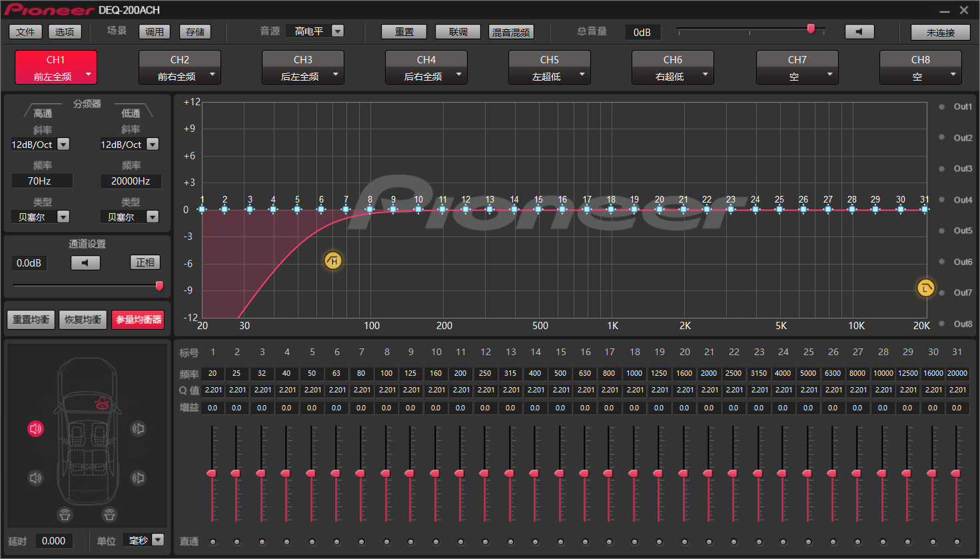Select the rear-left speaker in car diagram
This screenshot has height=559, width=980.
[36, 478]
